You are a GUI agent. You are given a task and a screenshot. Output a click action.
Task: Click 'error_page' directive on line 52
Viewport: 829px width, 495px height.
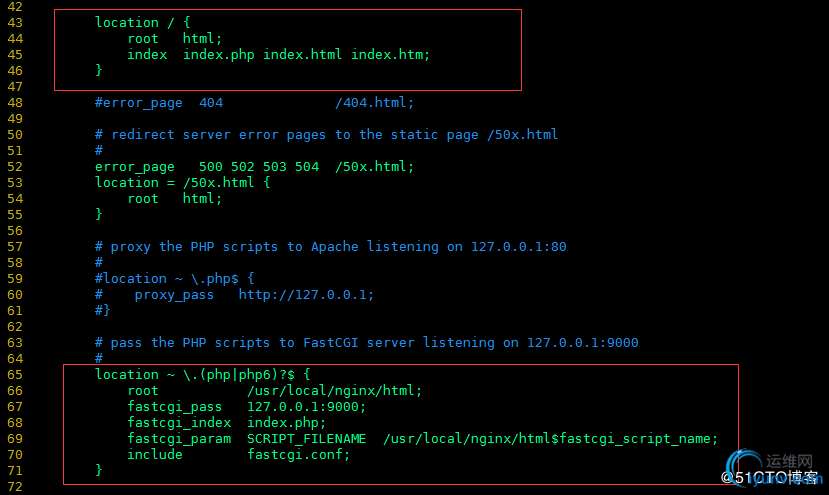coord(135,167)
